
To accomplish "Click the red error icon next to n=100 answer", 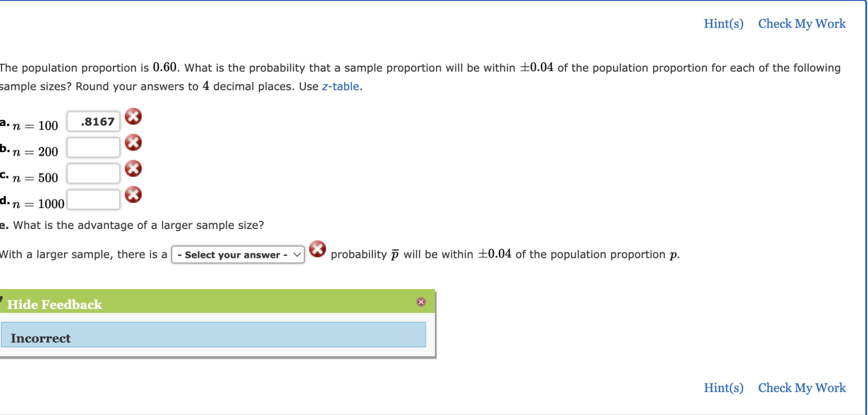I will pos(133,117).
